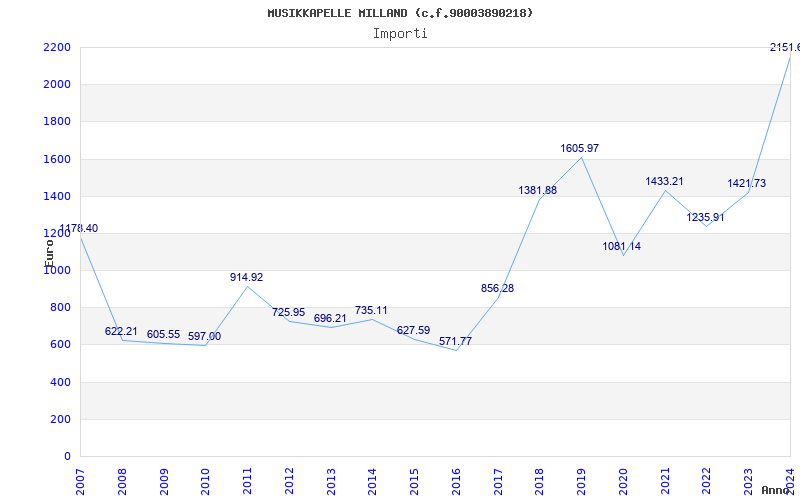Viewport: 800px width, 500px height.
Task: Select the 914.92 data label
Action: 246,278
